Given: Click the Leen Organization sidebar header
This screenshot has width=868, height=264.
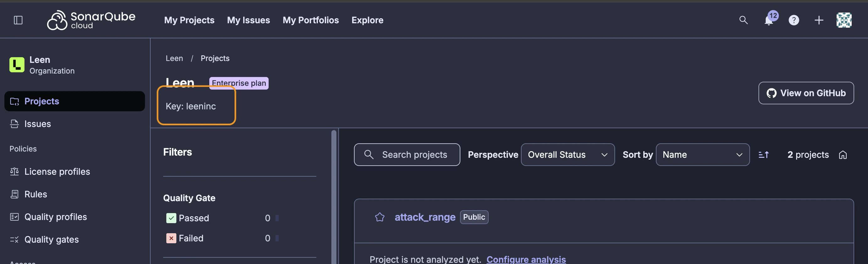Looking at the screenshot, I should [x=42, y=65].
